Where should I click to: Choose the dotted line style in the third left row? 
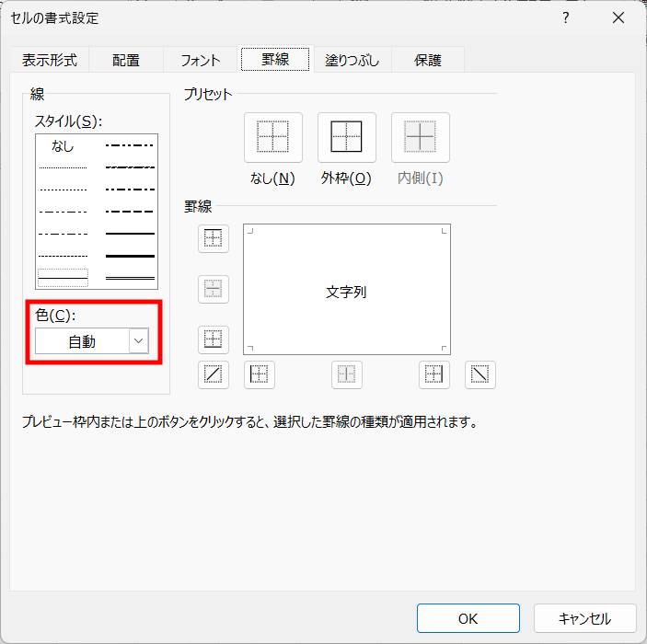click(x=63, y=190)
